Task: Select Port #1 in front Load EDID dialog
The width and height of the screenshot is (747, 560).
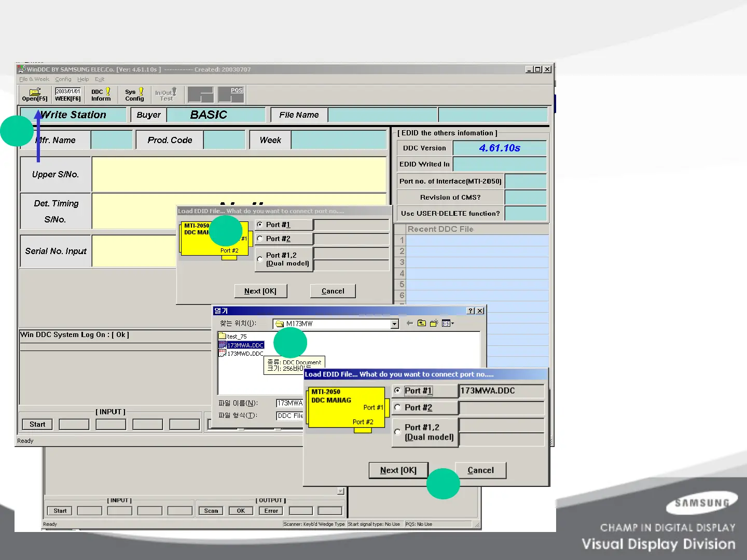Action: point(398,390)
